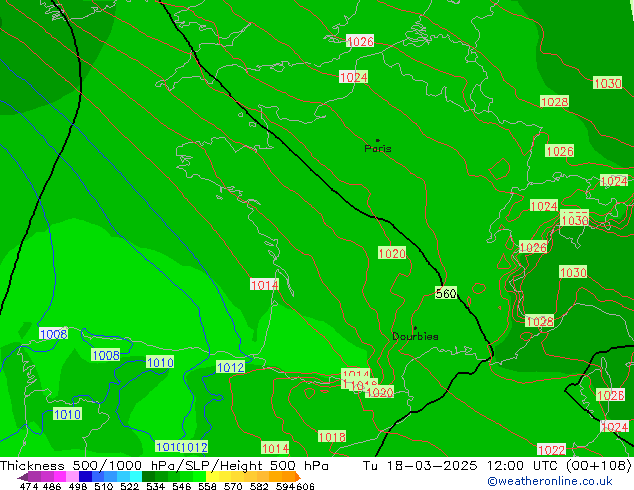
Task: Pick the magenta legend swatch
Action: click(x=60, y=476)
